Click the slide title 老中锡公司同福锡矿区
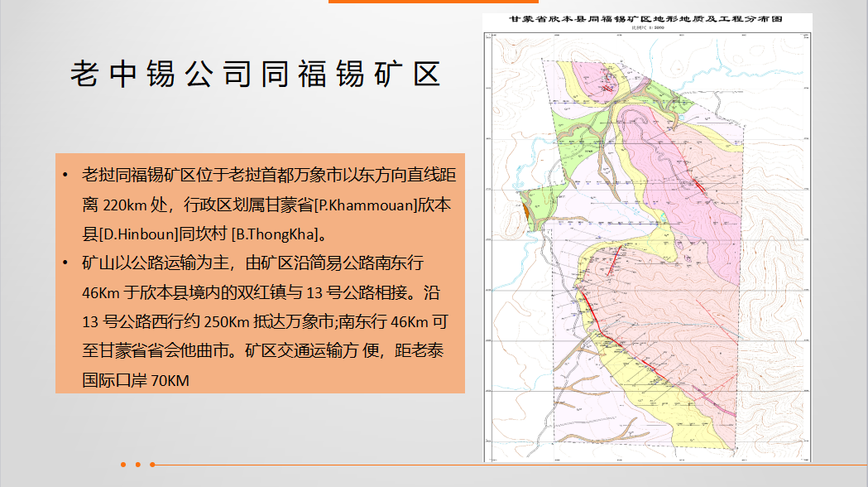Viewport: 868px width, 487px height. [x=254, y=74]
